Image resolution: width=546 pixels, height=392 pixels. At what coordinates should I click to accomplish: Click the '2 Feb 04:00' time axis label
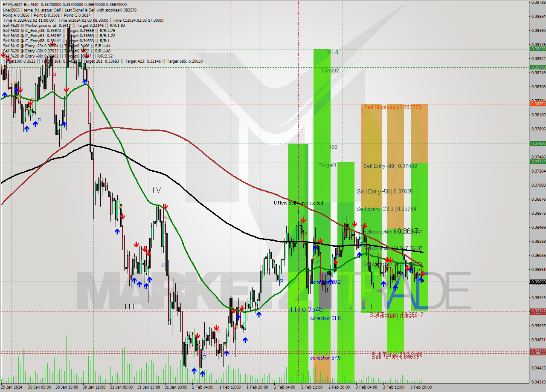click(x=285, y=387)
